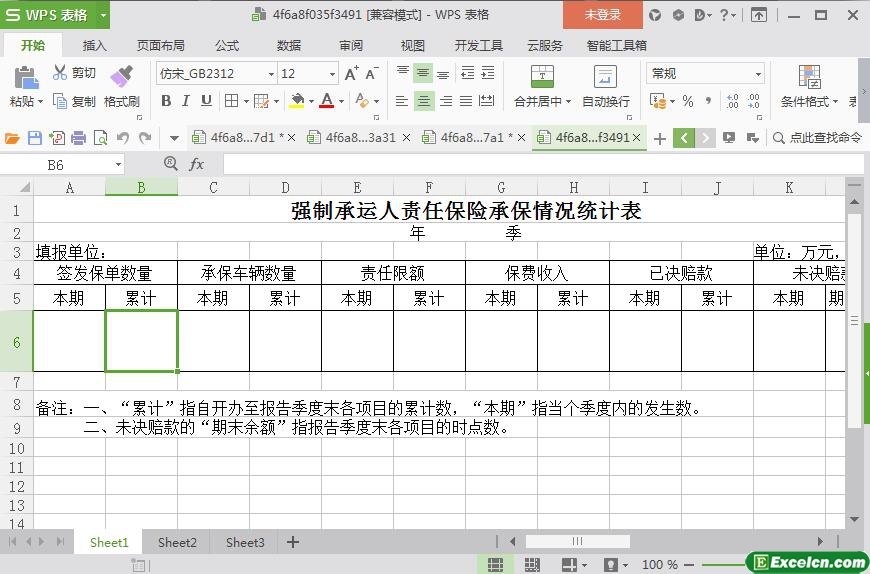
Task: Click the red font color swatch
Action: pyautogui.click(x=327, y=100)
